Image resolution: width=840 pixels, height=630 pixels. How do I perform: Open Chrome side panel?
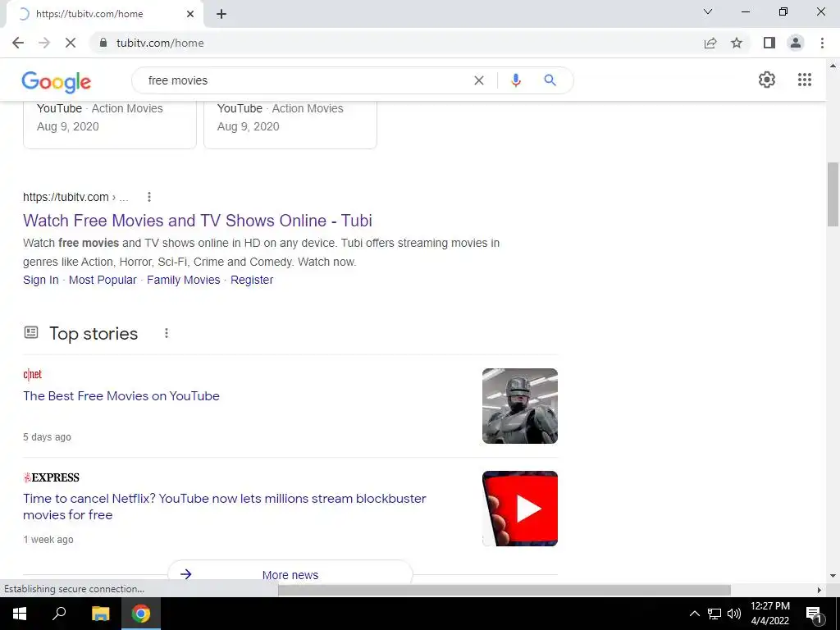point(769,43)
